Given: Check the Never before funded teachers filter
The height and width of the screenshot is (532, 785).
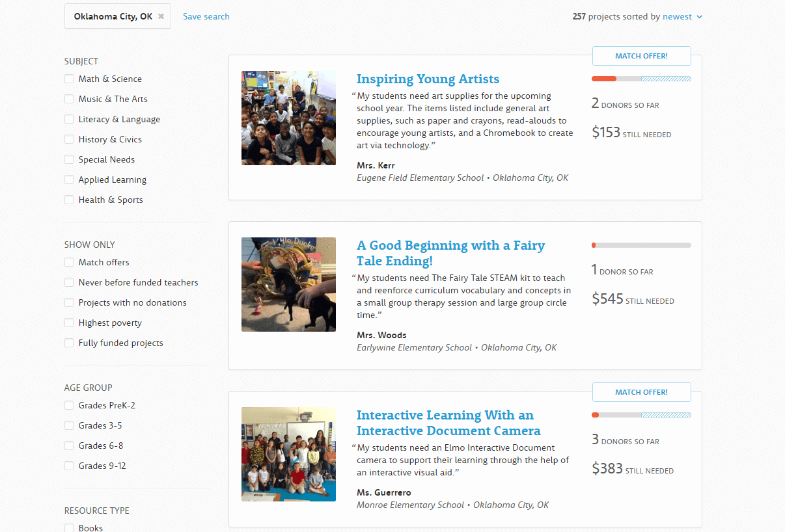Looking at the screenshot, I should (69, 282).
